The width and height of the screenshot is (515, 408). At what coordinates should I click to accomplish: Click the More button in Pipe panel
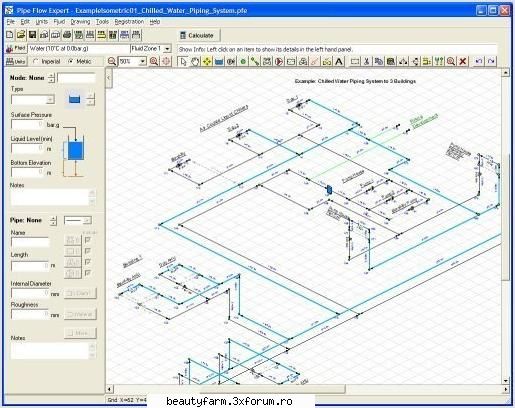[x=80, y=333]
